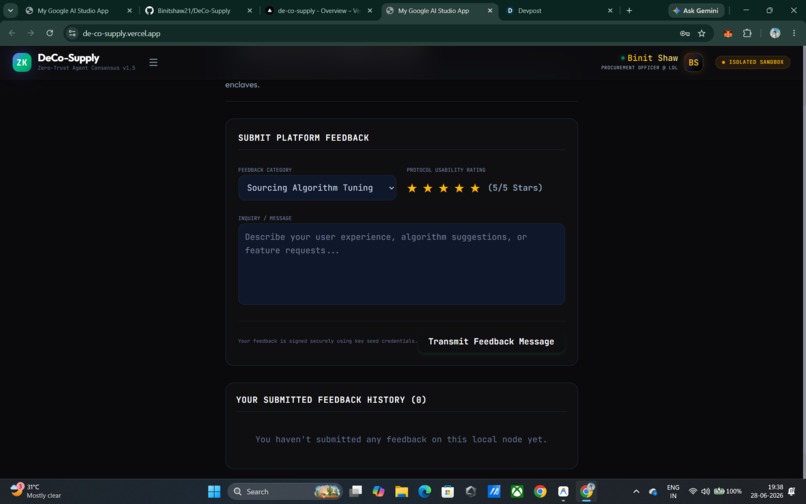This screenshot has width=806, height=504.
Task: Open the weather widget showing 31°C
Action: pyautogui.click(x=36, y=491)
